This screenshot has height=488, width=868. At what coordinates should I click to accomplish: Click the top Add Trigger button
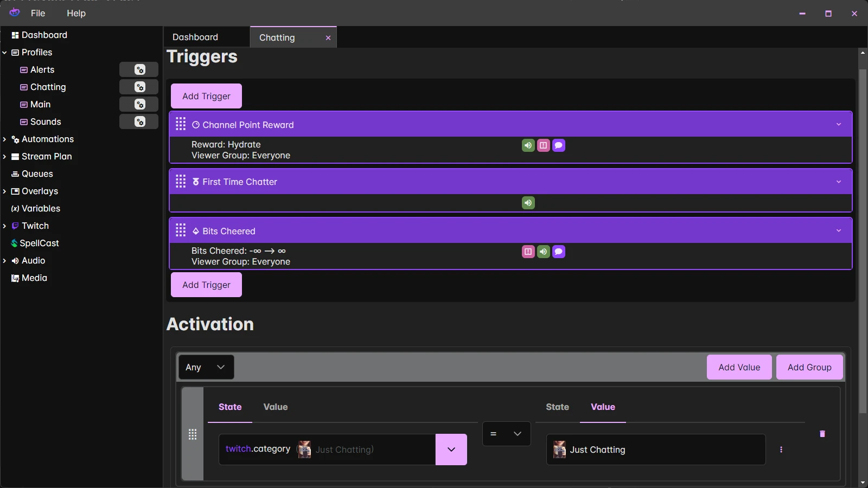point(206,96)
